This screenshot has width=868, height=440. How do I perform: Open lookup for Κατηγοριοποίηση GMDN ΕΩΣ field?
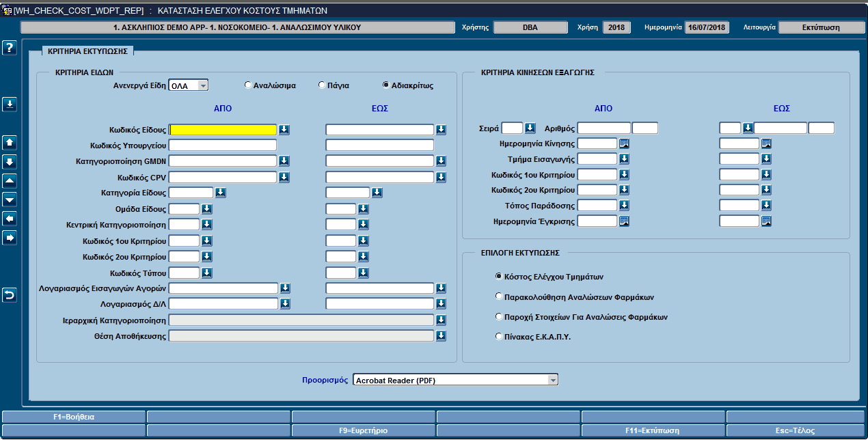(442, 161)
